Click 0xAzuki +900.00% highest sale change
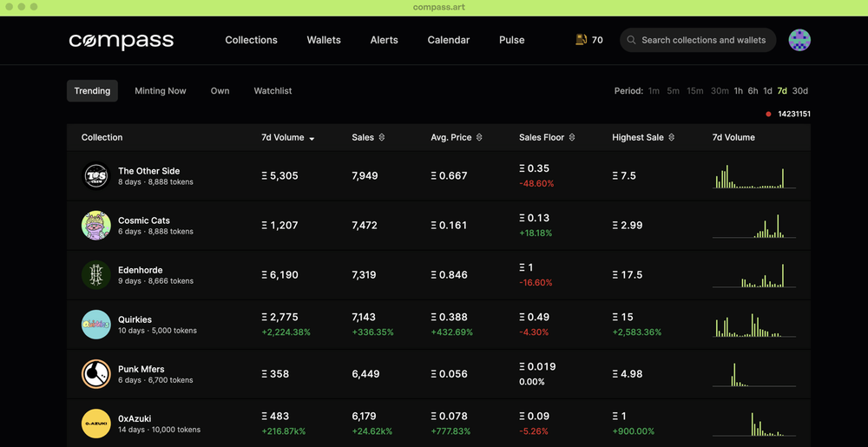Image resolution: width=868 pixels, height=447 pixels. (634, 431)
